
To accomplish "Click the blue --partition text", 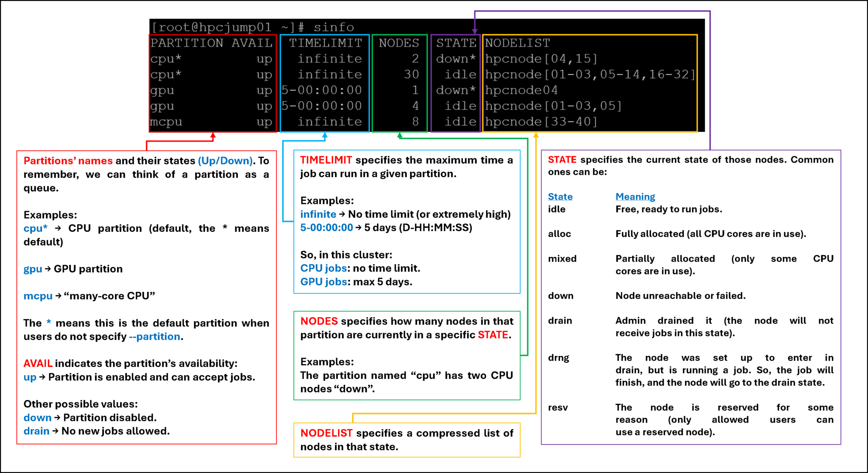I will click(154, 337).
